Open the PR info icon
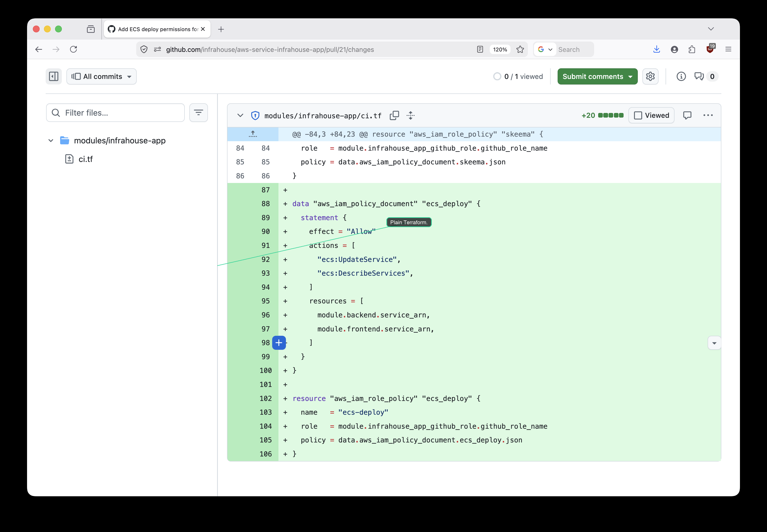Screen dimensions: 767x532 (681, 76)
